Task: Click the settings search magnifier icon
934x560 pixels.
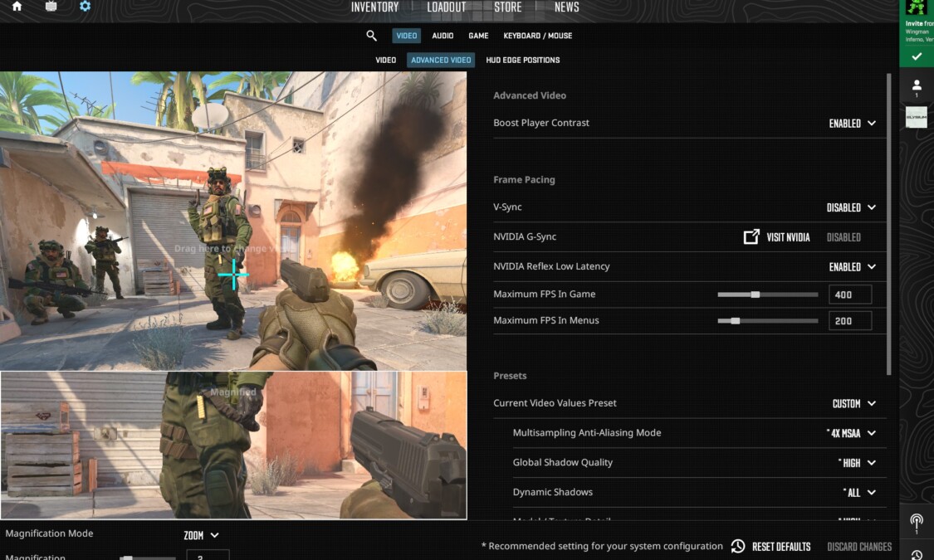Action: tap(371, 36)
